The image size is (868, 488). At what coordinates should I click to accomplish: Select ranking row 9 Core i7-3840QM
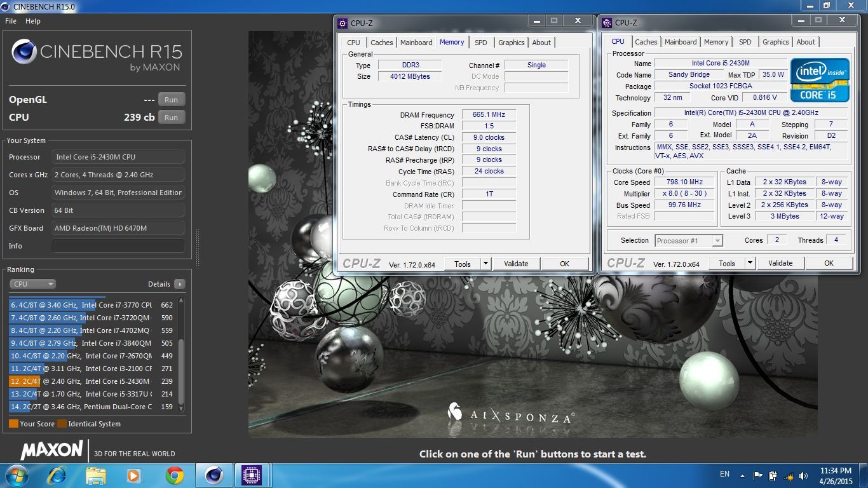click(92, 343)
